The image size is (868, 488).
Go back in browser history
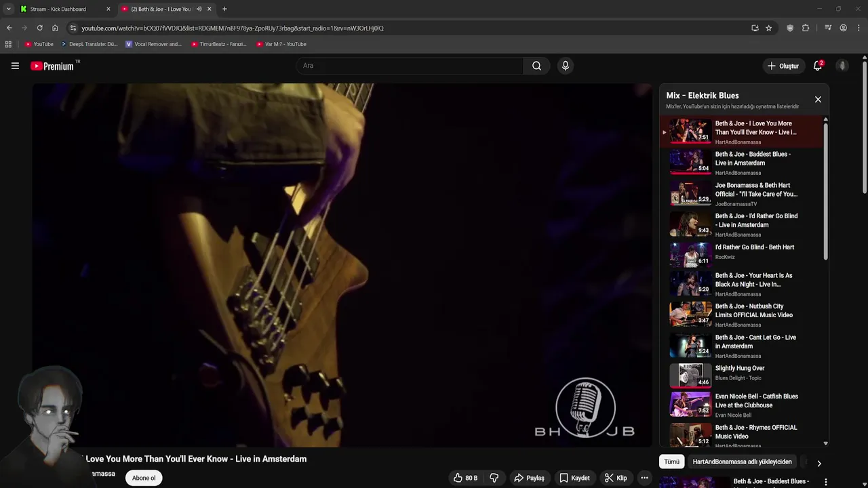[x=9, y=28]
